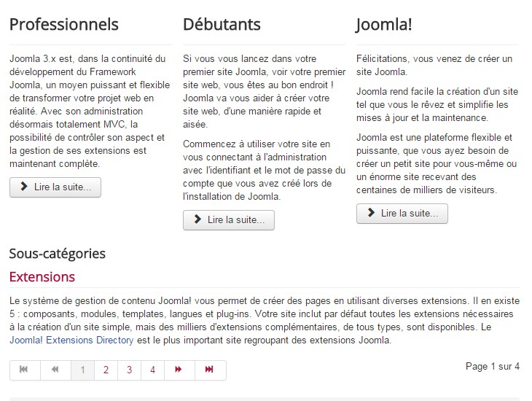Click the 'Joomla est une plateforme flexible' paragraph
532x401 pixels.
[437, 163]
